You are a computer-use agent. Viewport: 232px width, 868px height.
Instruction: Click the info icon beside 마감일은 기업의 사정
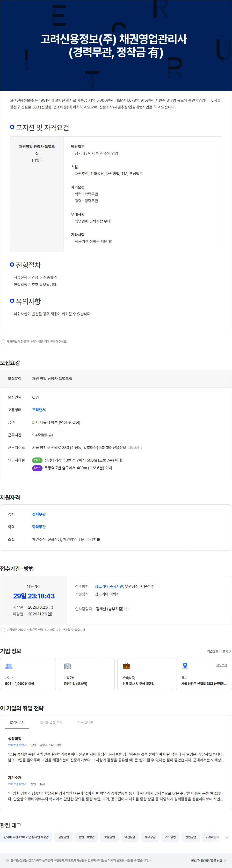[x=3, y=629]
